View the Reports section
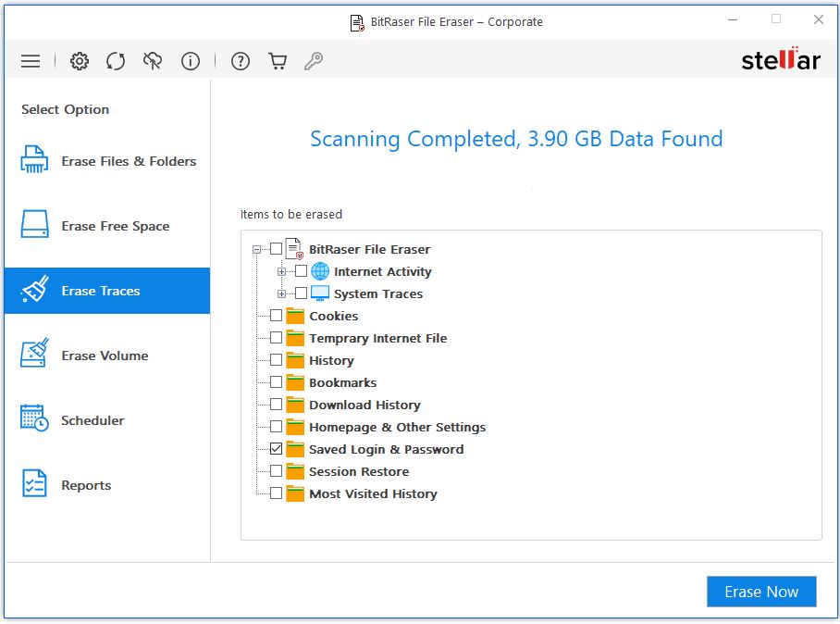Viewport: 840px width, 624px height. [107, 485]
